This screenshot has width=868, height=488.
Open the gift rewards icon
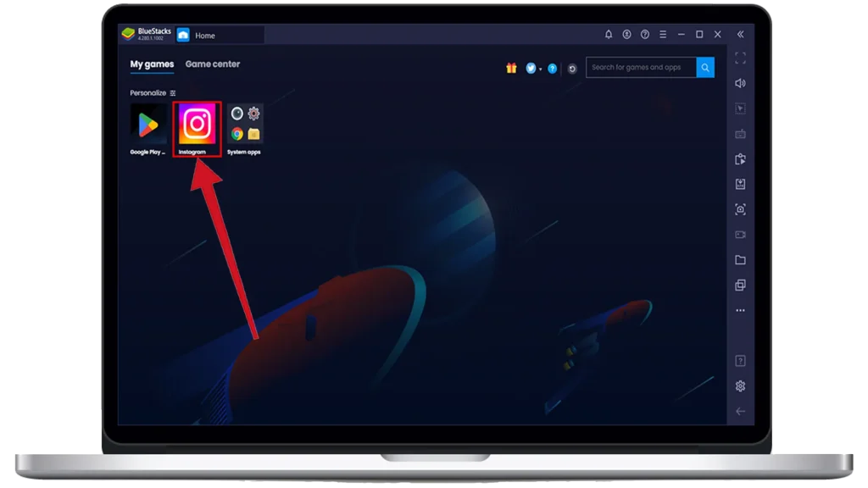click(511, 68)
